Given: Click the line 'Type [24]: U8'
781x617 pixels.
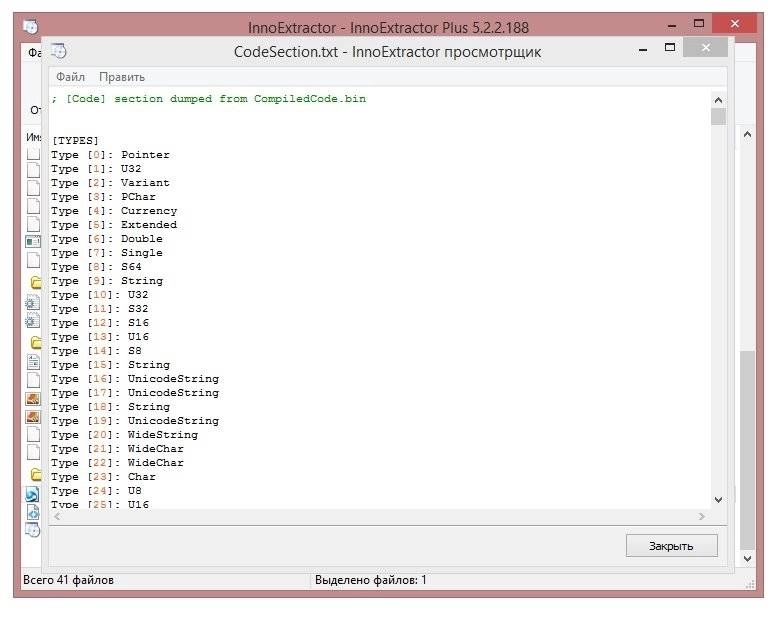Looking at the screenshot, I should [96, 490].
